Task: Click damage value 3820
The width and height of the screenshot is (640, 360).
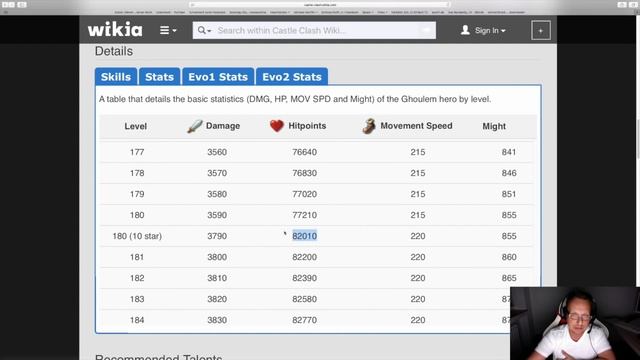Action: tap(217, 299)
